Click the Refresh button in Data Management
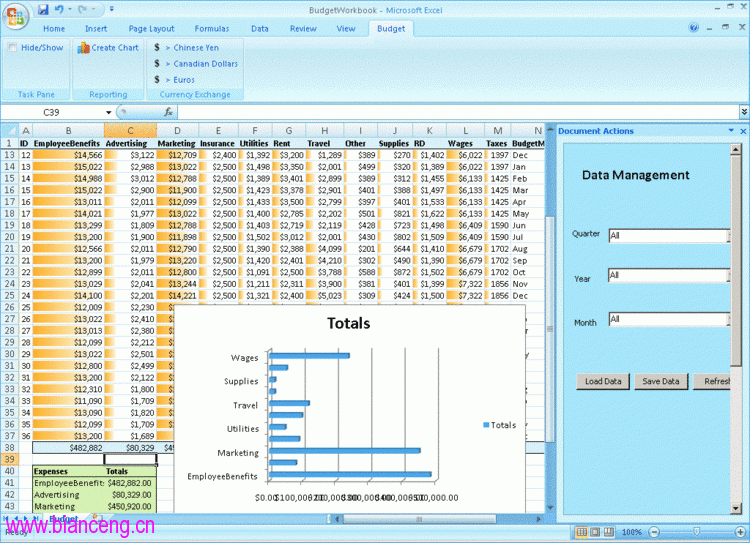750x543 pixels. click(x=712, y=381)
